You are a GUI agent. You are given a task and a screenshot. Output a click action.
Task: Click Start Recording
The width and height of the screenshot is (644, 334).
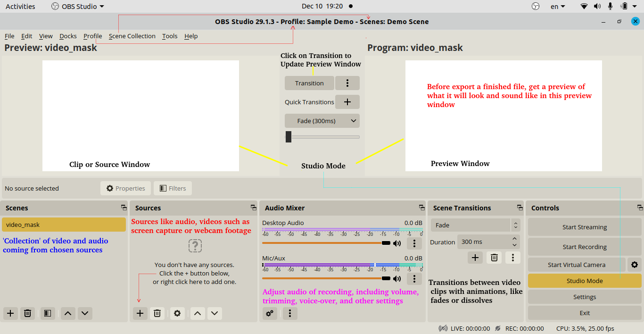[x=585, y=247]
